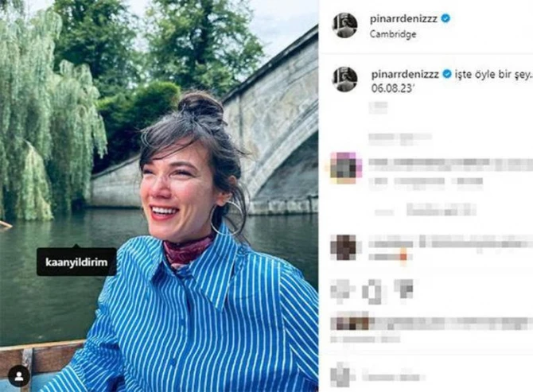
Task: Click the blurred emoji icon beside comment box
Action: [341, 375]
